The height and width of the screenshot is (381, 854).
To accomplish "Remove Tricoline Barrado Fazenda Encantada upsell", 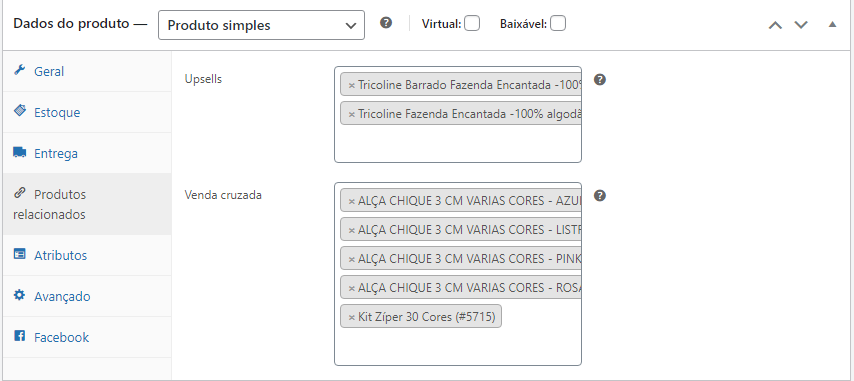I will point(351,85).
